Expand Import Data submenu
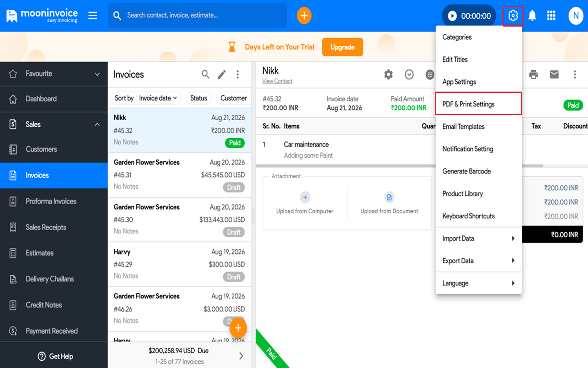The image size is (588, 368). (479, 238)
